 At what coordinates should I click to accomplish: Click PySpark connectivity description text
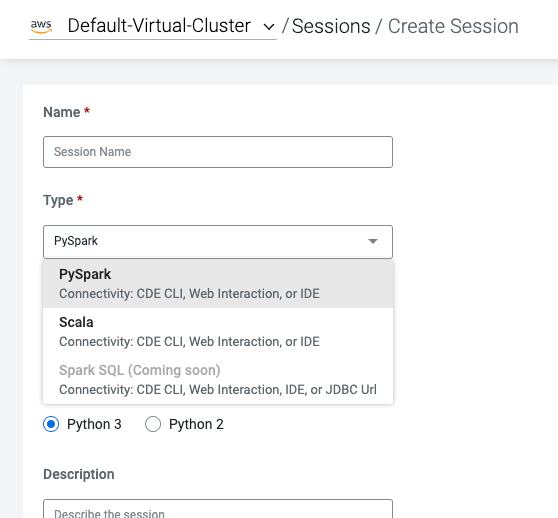coord(189,294)
